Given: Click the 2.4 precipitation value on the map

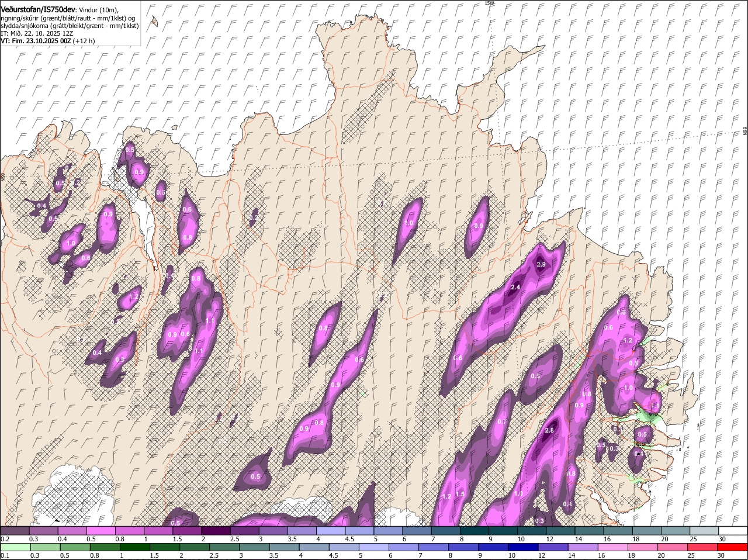Looking at the screenshot, I should (515, 288).
